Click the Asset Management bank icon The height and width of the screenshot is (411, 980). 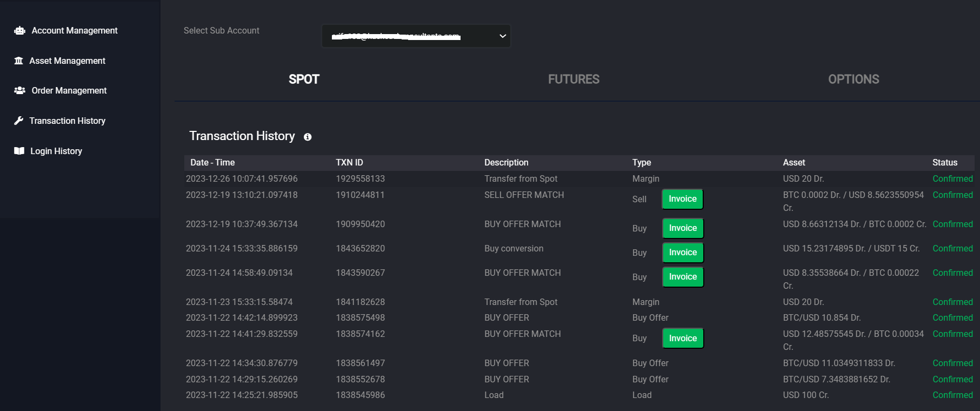[19, 61]
